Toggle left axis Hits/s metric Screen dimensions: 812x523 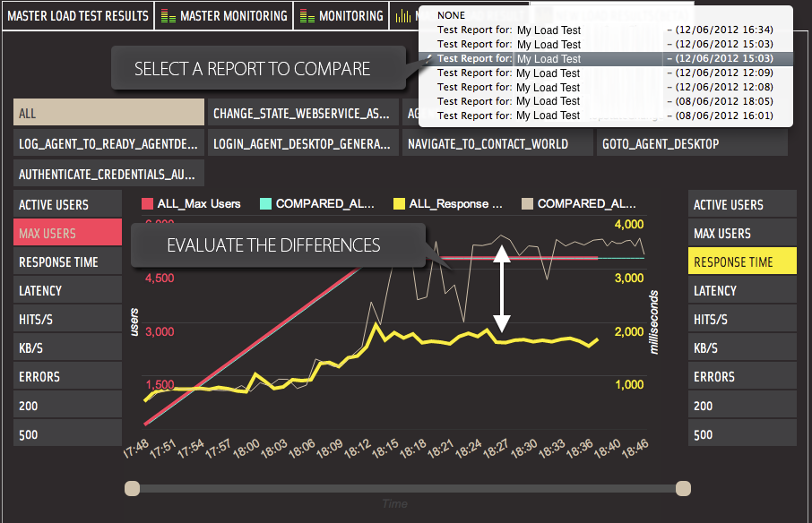point(67,319)
